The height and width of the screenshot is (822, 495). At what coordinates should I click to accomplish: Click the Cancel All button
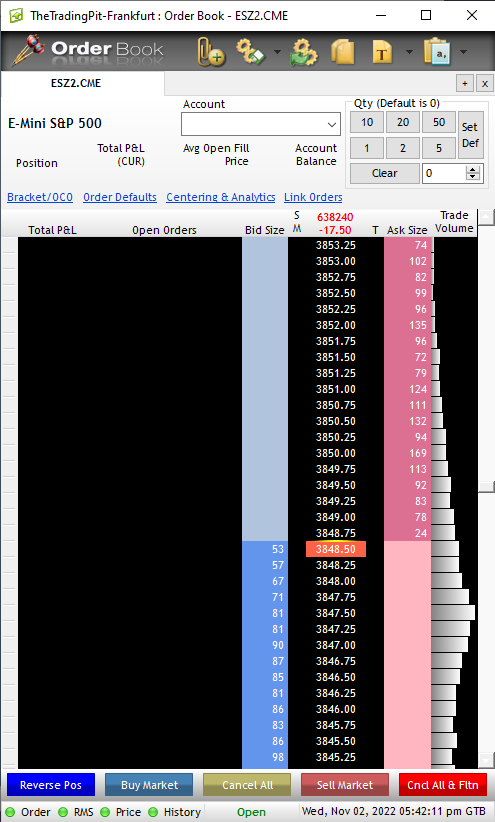pos(247,785)
